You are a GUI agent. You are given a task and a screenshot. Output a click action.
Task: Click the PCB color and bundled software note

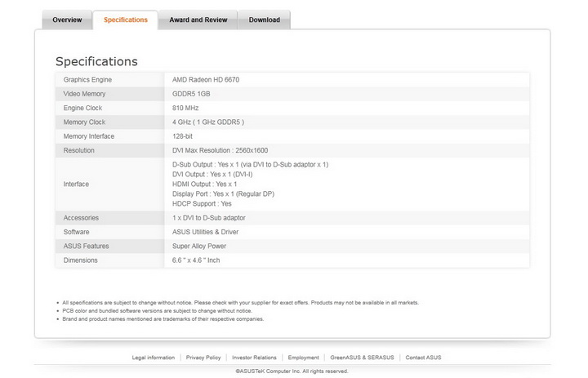click(x=157, y=311)
